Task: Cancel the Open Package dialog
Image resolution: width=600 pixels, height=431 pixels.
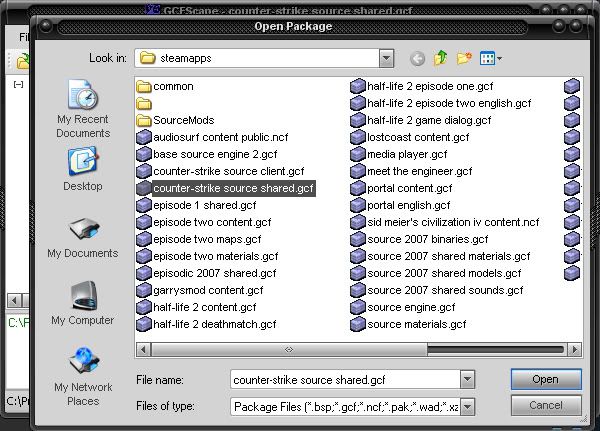Action: pos(546,406)
